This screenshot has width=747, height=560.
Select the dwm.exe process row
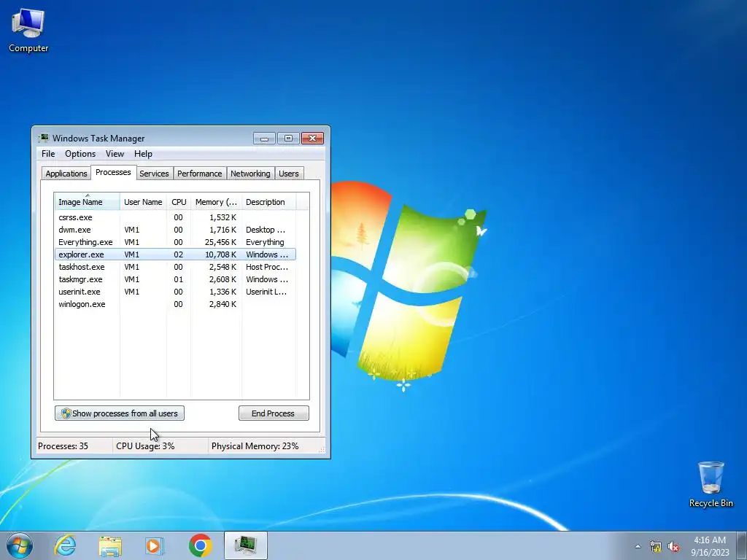pos(175,230)
